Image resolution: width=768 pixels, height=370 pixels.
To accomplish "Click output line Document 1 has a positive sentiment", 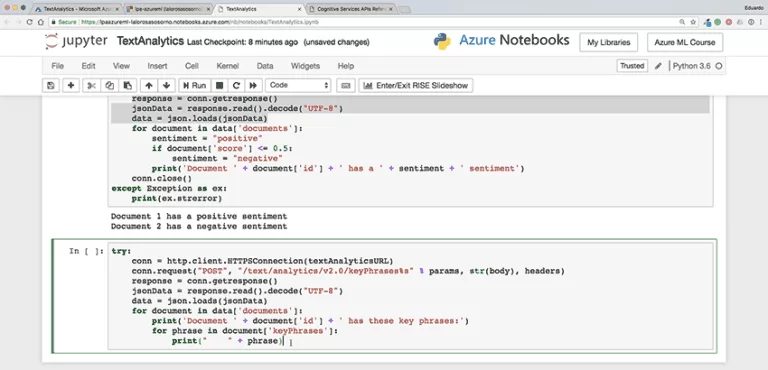I will click(x=199, y=216).
